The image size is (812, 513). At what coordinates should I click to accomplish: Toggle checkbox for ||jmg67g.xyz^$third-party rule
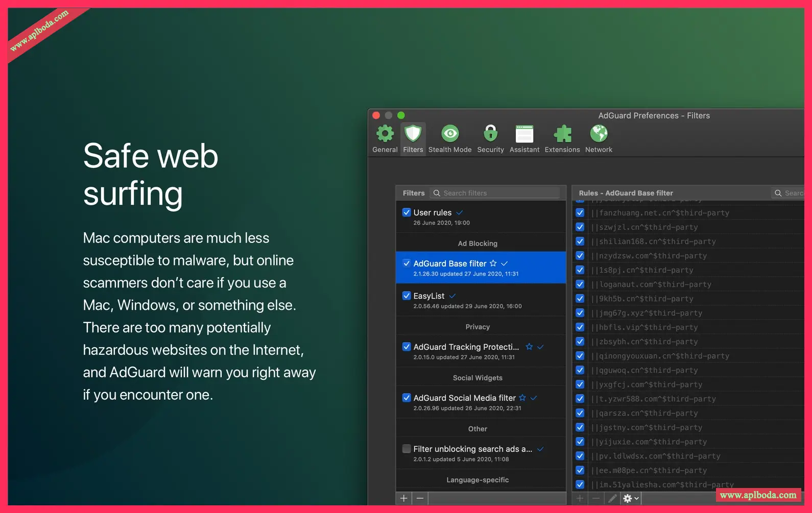[x=580, y=312]
